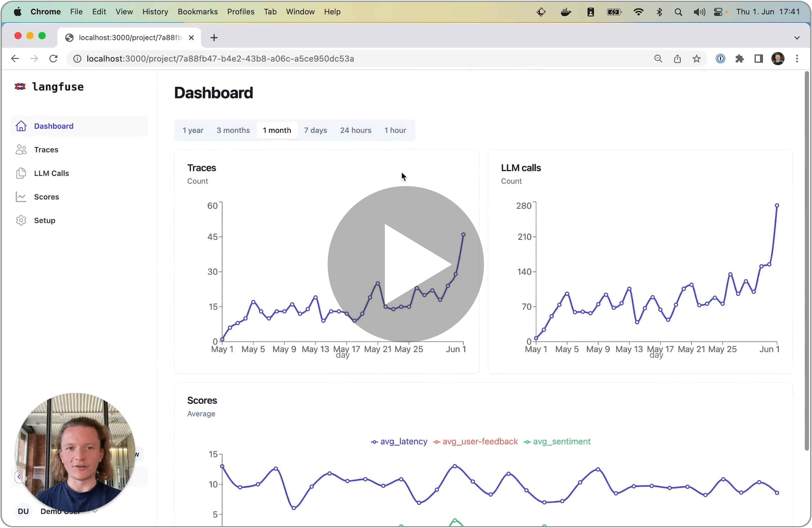The image size is (812, 528).
Task: Toggle the avg_user-feedback legend series
Action: coord(475,442)
